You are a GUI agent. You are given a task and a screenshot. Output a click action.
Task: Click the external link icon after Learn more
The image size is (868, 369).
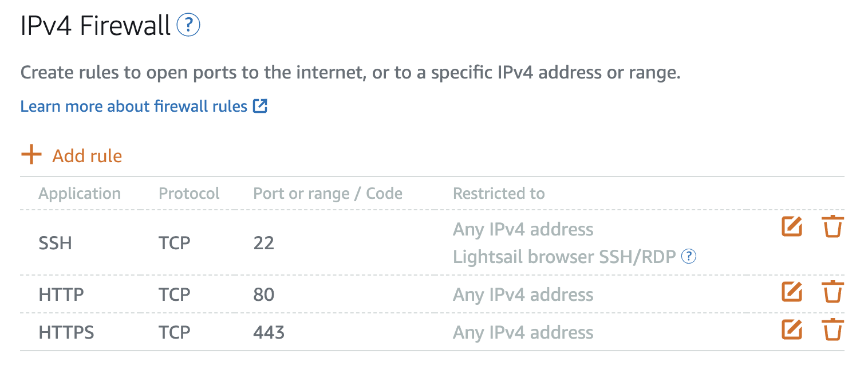click(x=261, y=106)
